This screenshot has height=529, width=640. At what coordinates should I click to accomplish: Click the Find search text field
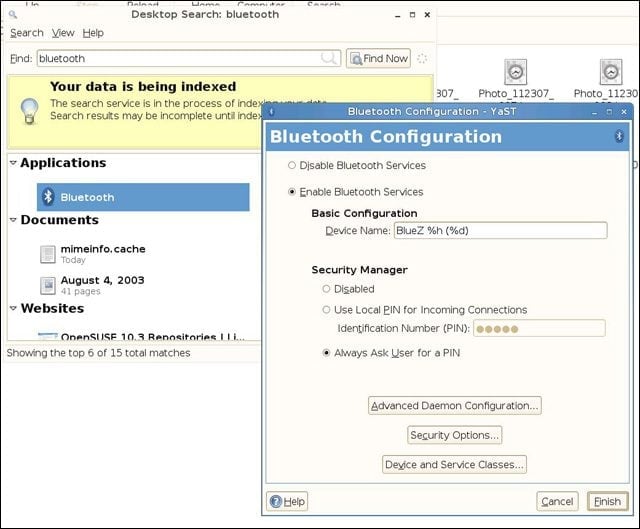pos(189,58)
